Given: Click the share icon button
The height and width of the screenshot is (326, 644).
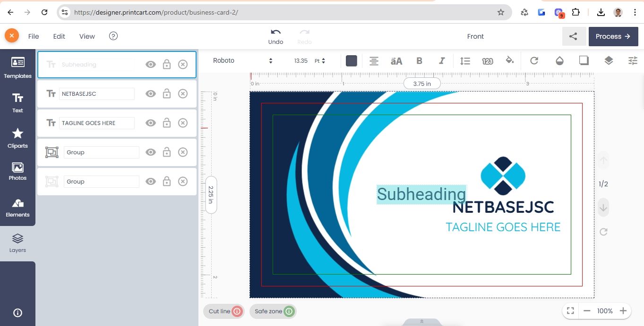Looking at the screenshot, I should (x=574, y=36).
